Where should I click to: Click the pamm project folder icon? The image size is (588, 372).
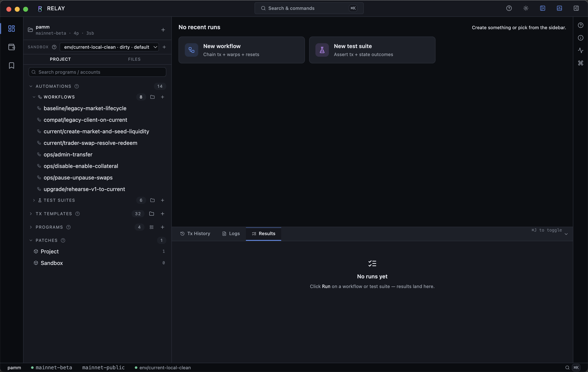[30, 30]
